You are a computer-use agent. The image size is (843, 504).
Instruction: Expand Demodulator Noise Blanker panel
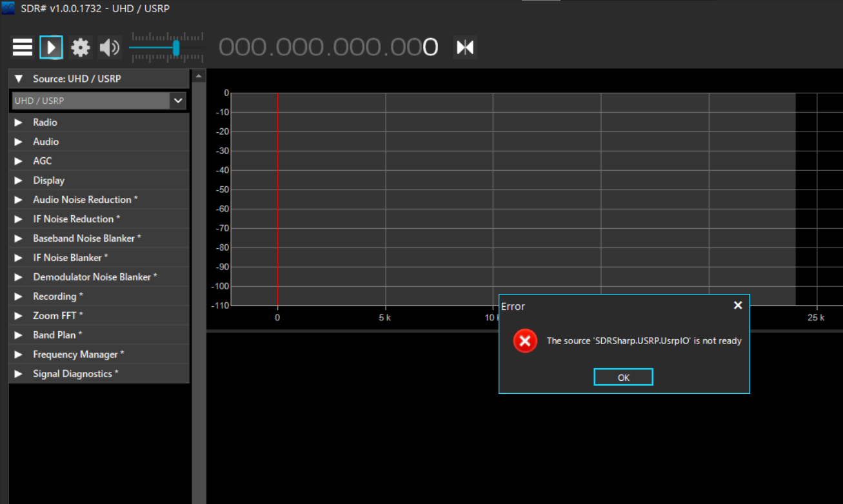(99, 277)
